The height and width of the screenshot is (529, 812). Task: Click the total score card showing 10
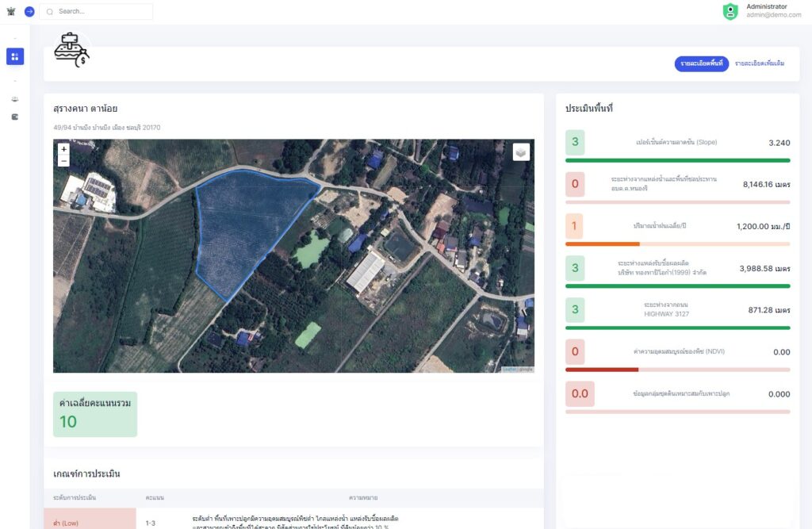coord(94,414)
